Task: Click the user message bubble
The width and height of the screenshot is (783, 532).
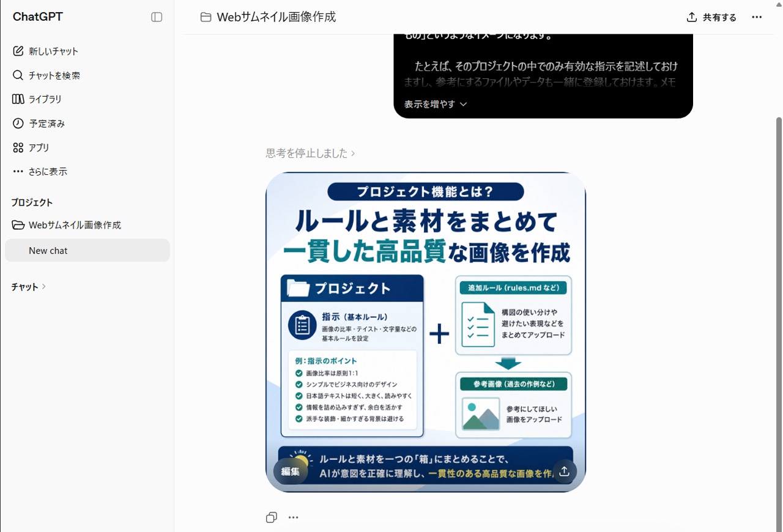Action: pyautogui.click(x=543, y=75)
